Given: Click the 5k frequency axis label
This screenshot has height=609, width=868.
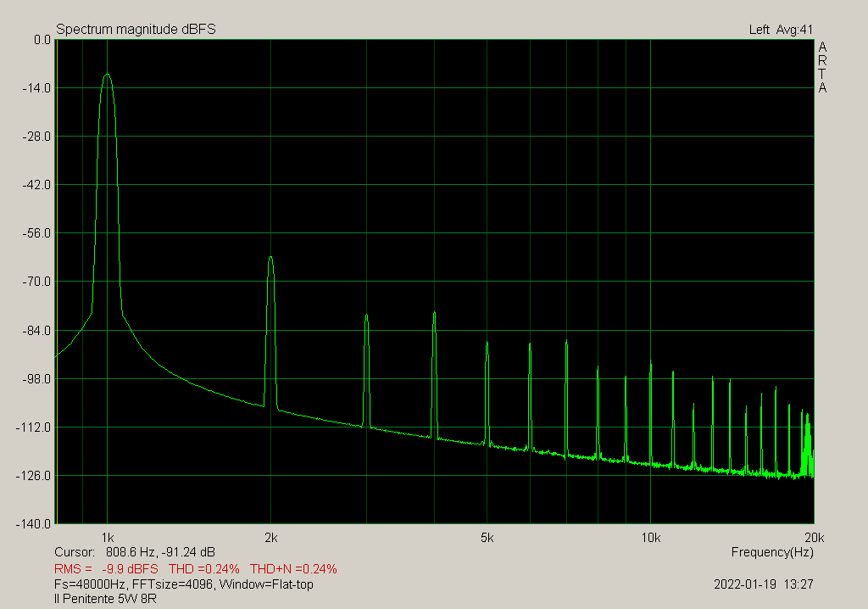Looking at the screenshot, I should tap(487, 538).
